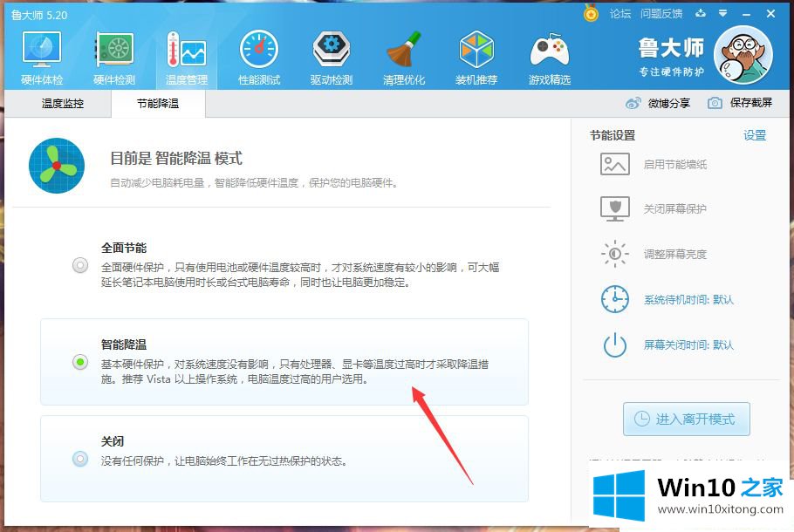Viewport: 794px width, 532px height.
Task: Open 装机推荐 software recommendation cube icon
Action: tap(476, 50)
